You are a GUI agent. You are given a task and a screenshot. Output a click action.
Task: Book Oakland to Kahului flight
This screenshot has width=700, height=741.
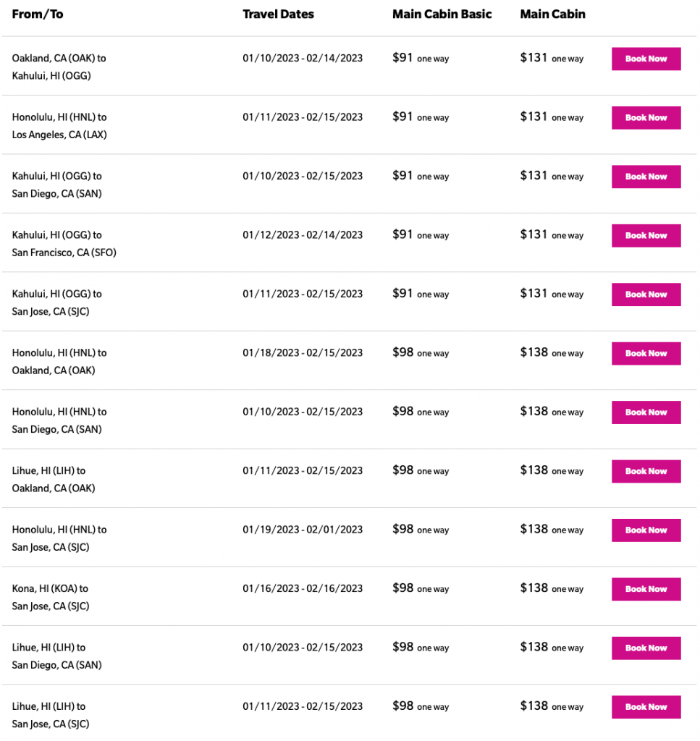coord(646,59)
